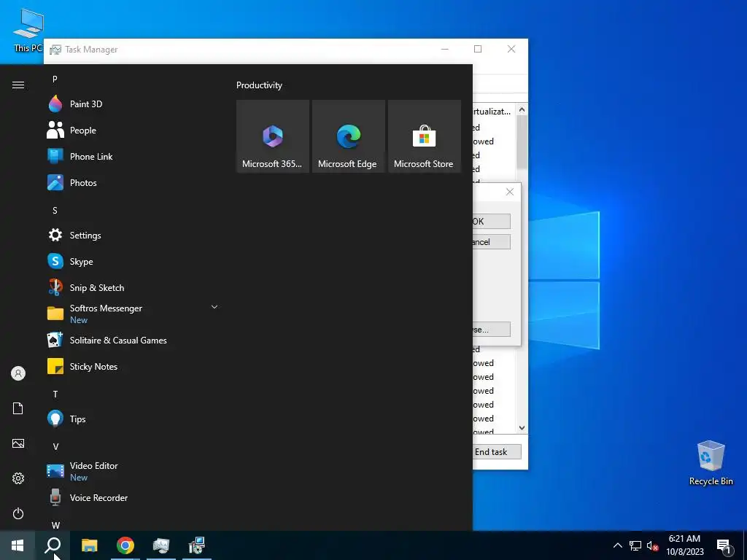Image resolution: width=747 pixels, height=560 pixels.
Task: Open Video Editor
Action: 133,472
